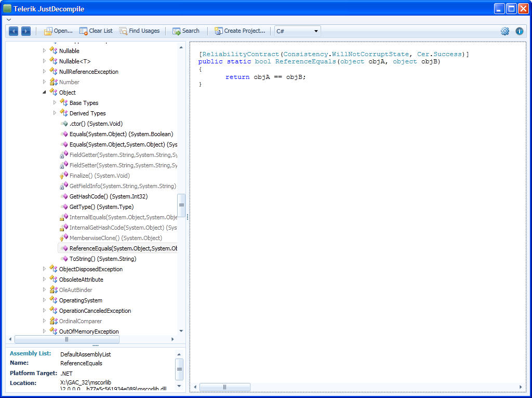Image resolution: width=532 pixels, height=398 pixels.
Task: Click the protected method icon beside Finalize()
Action: [64, 176]
